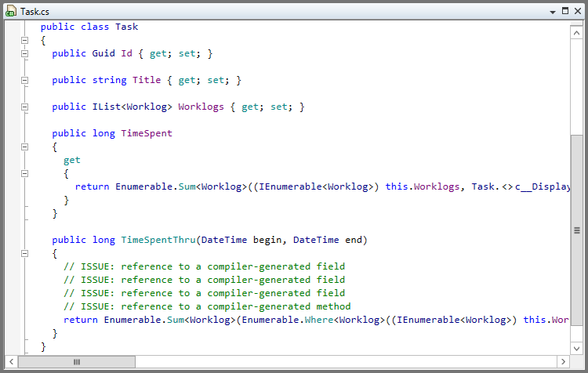The width and height of the screenshot is (588, 373).
Task: Click the Title property name
Action: pos(147,80)
